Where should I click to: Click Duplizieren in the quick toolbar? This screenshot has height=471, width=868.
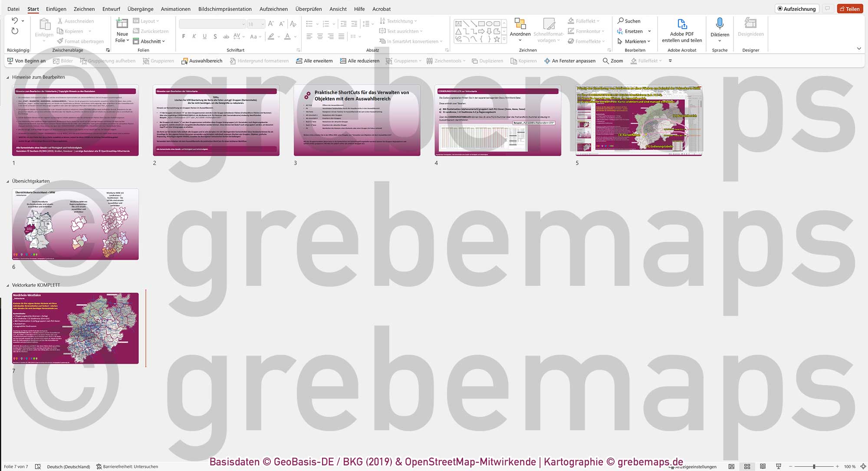tap(487, 61)
